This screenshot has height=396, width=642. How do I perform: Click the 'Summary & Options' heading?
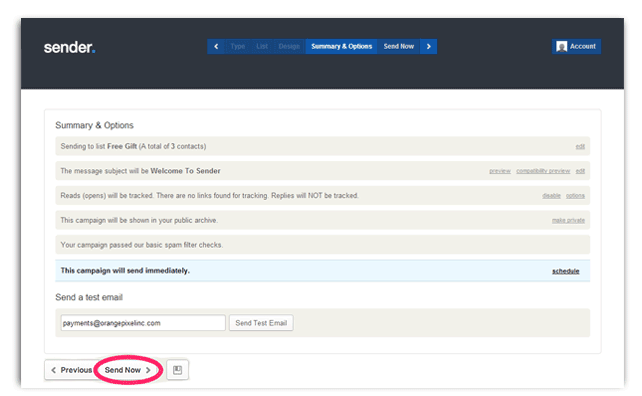[94, 125]
